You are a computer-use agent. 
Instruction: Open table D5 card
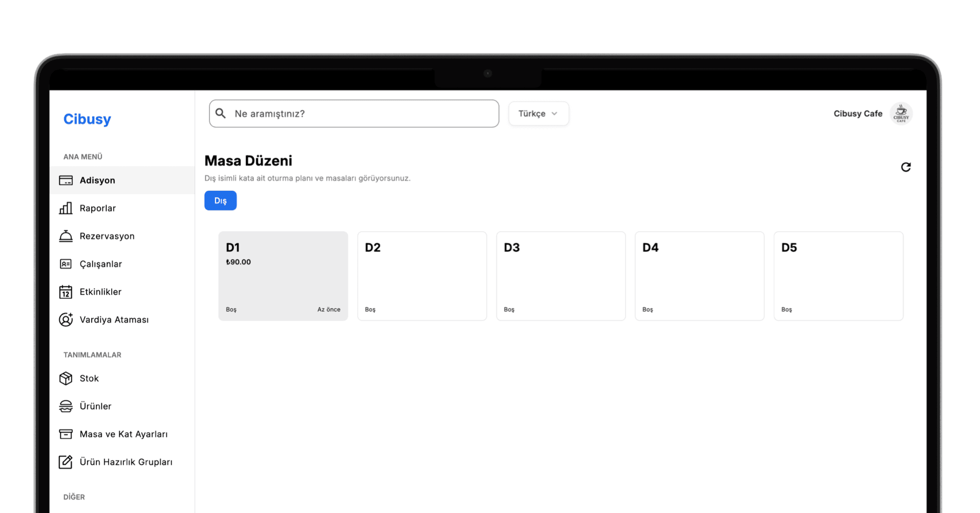(x=838, y=276)
